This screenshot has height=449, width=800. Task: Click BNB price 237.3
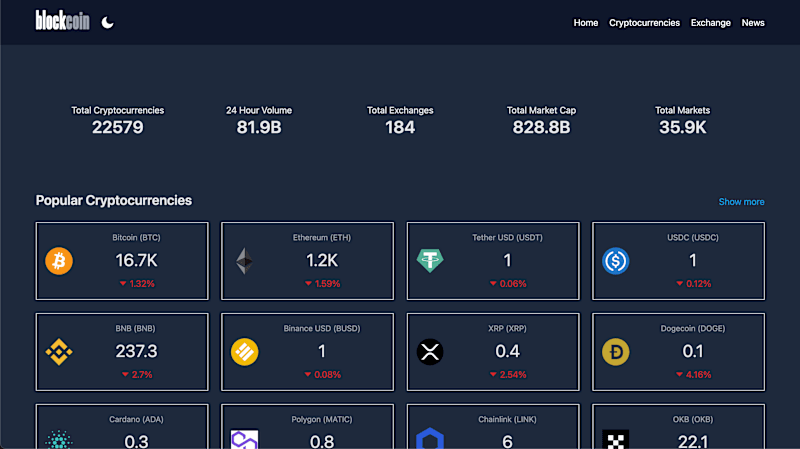[136, 351]
